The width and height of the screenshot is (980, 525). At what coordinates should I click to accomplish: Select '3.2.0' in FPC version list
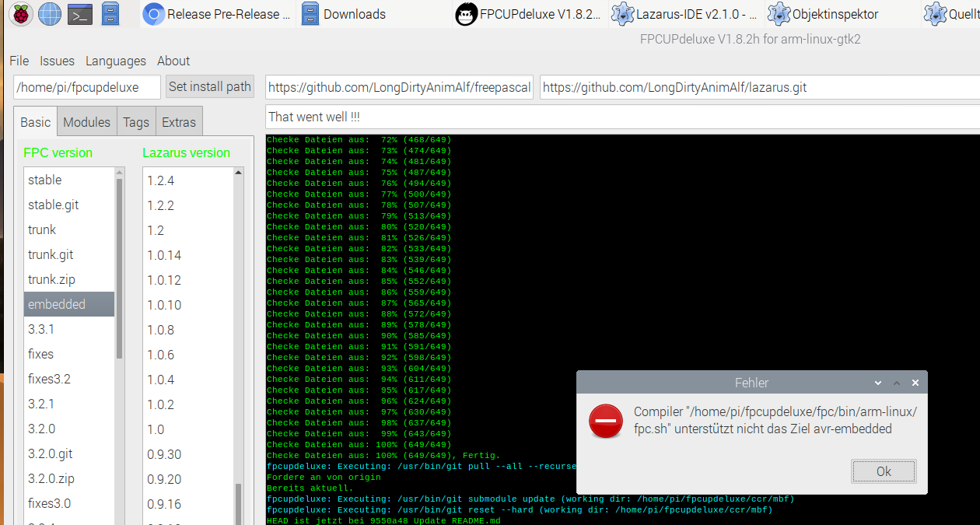click(x=69, y=429)
